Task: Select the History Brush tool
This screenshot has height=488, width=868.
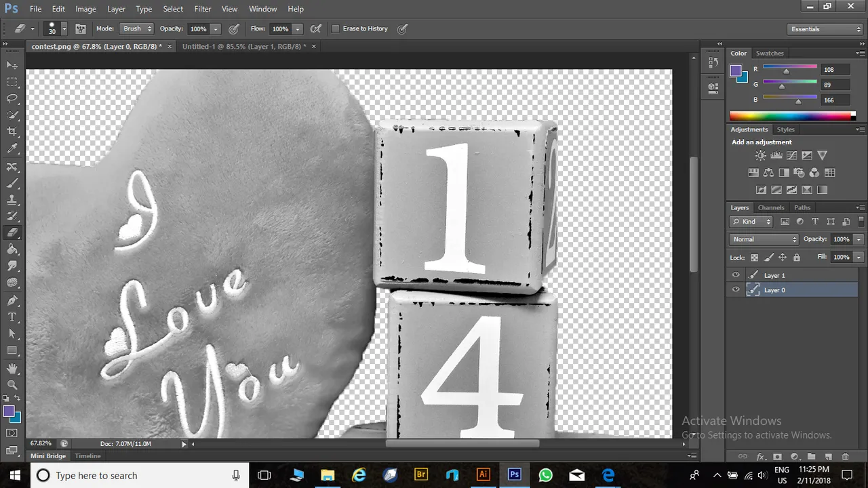Action: pos(12,216)
